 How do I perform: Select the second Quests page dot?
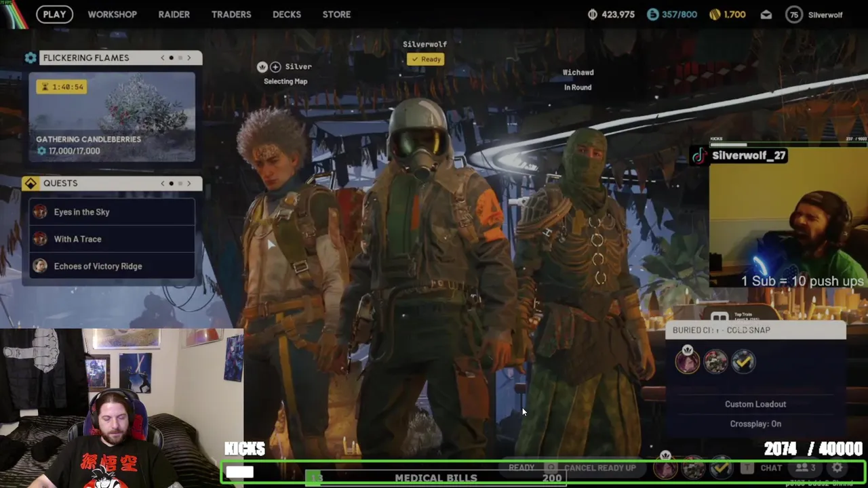click(180, 183)
